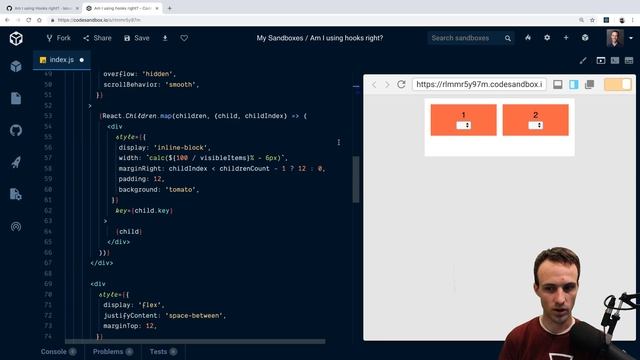Screen dimensions: 640x360
Task: Bookmark this page with star icon
Action: [592, 20]
